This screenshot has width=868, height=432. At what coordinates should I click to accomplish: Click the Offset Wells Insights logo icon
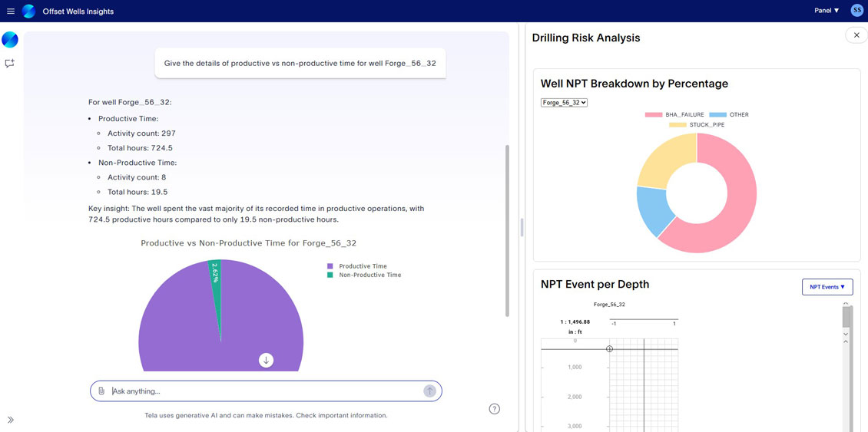point(28,11)
